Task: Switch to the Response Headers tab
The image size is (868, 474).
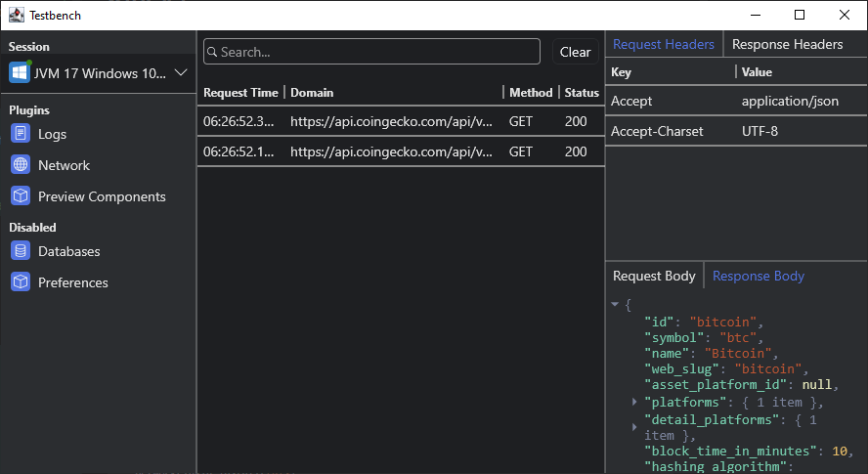Action: point(787,44)
